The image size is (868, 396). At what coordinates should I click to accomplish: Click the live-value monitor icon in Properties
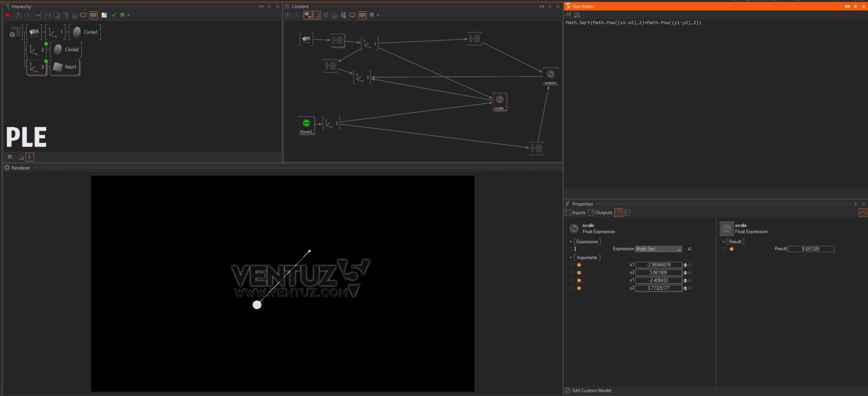[863, 213]
